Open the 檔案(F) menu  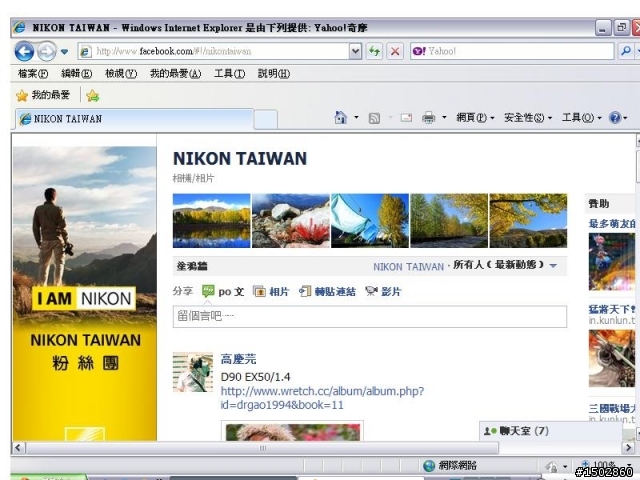pyautogui.click(x=33, y=74)
